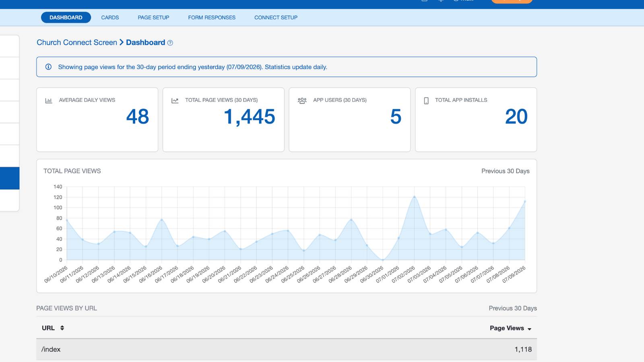Click the AVERAGE DAILY VIEWS card label
Screen dimensions: 644x362
[87, 100]
